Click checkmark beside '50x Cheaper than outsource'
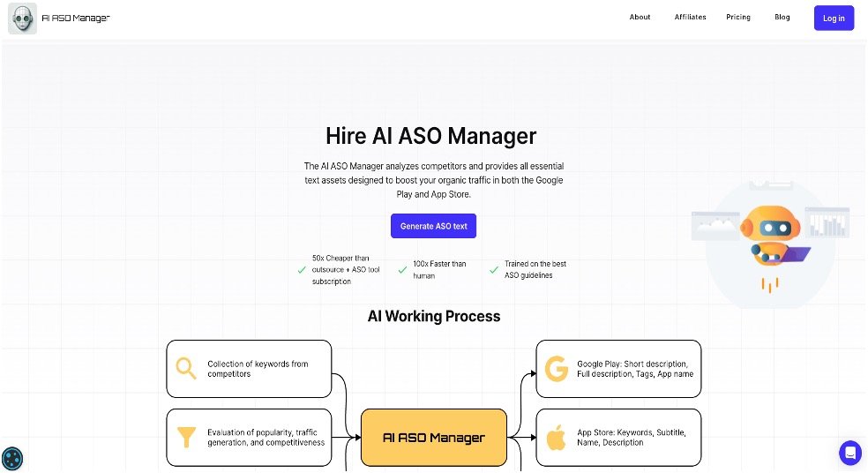This screenshot has height=473, width=868. tap(302, 270)
